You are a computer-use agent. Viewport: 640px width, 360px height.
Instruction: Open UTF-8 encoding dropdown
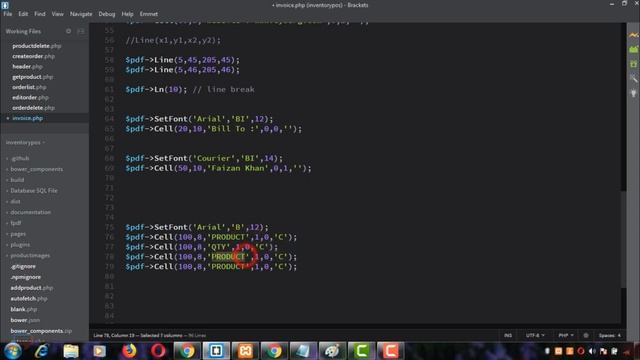click(535, 335)
